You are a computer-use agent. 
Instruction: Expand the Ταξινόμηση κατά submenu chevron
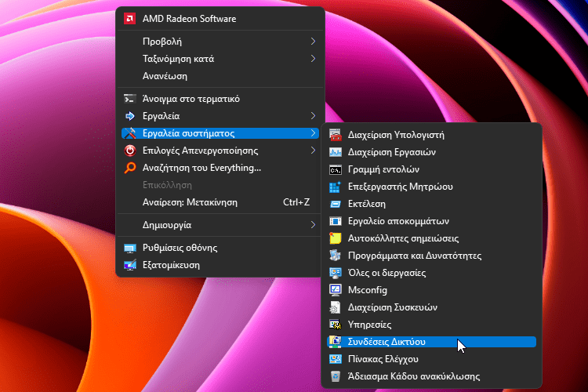[313, 59]
